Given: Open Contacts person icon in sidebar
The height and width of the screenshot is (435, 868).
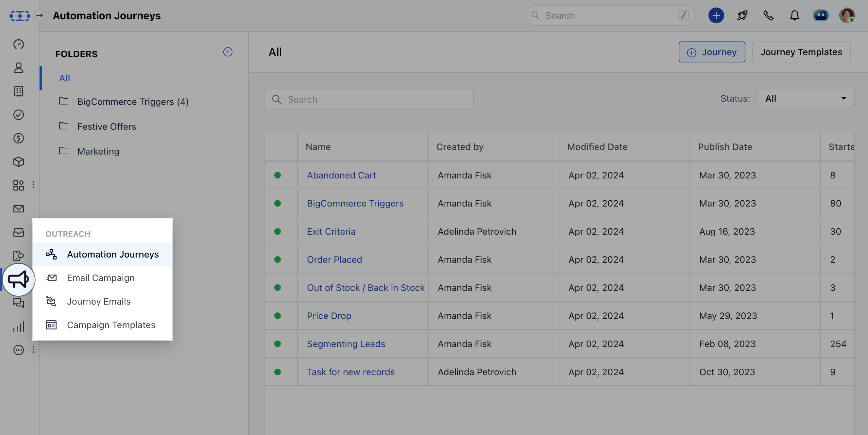Looking at the screenshot, I should click(19, 68).
